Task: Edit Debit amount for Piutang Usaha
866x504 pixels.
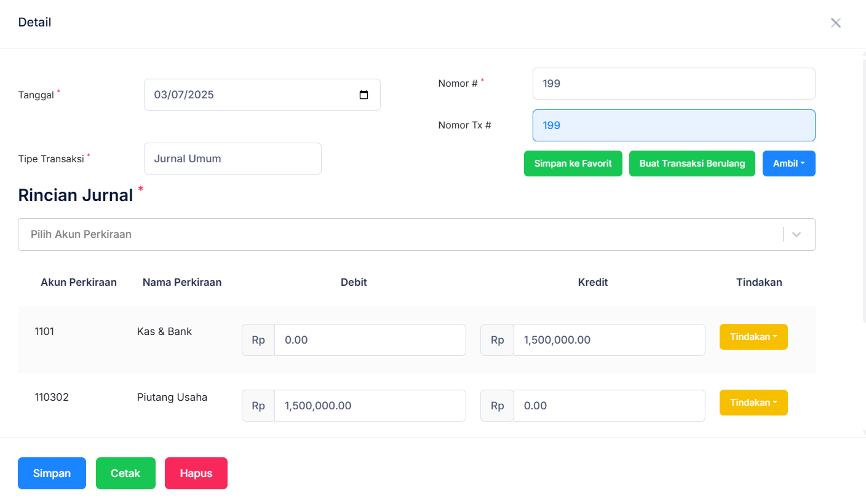Action: click(370, 406)
